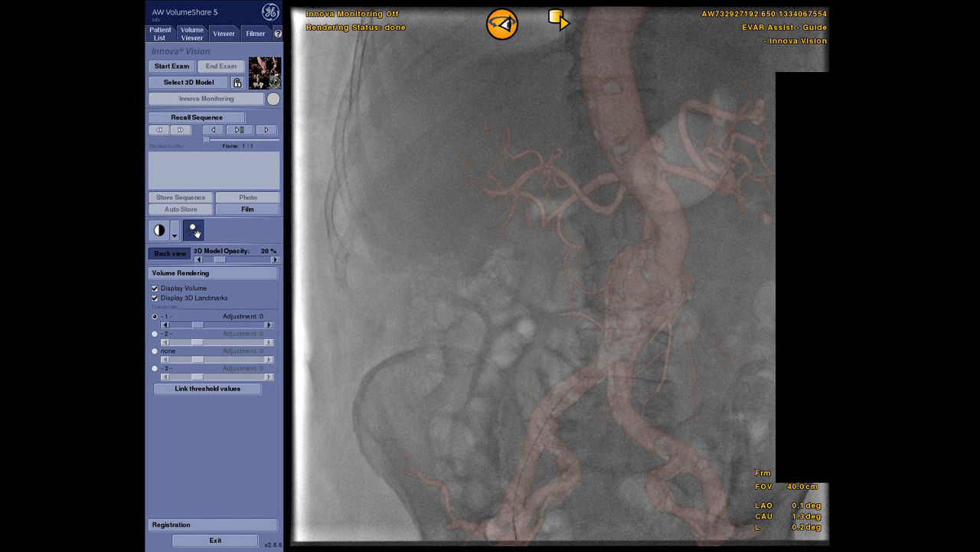The image size is (980, 552).
Task: Click the Photo button
Action: coord(247,198)
